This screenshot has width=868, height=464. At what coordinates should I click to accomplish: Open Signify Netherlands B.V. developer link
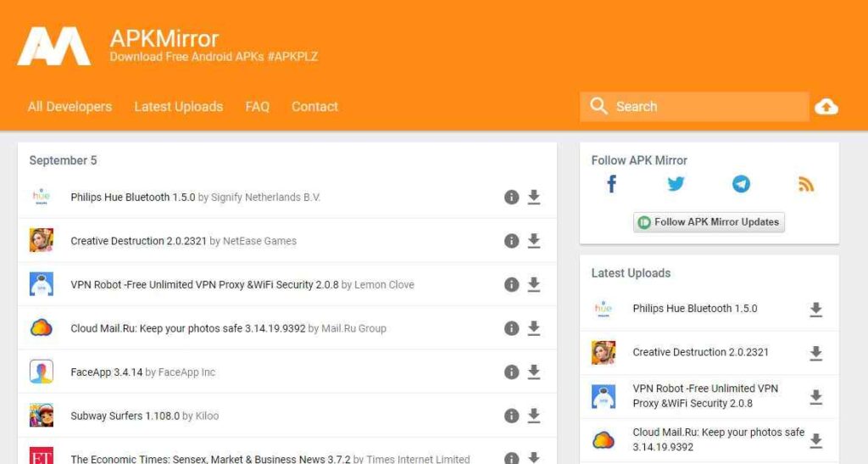point(265,197)
